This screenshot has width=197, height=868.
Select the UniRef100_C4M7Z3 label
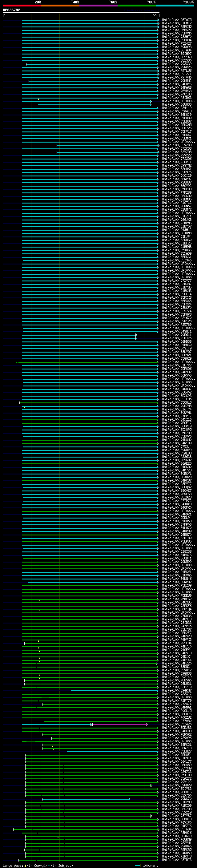point(176,470)
